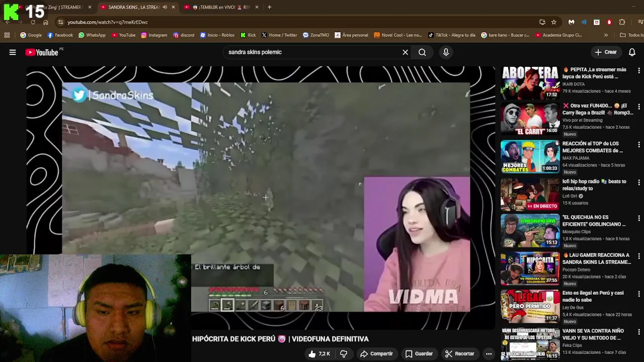Open options for VANN SE VA CONTRA video
Screen dimensions: 644x362
[638, 332]
